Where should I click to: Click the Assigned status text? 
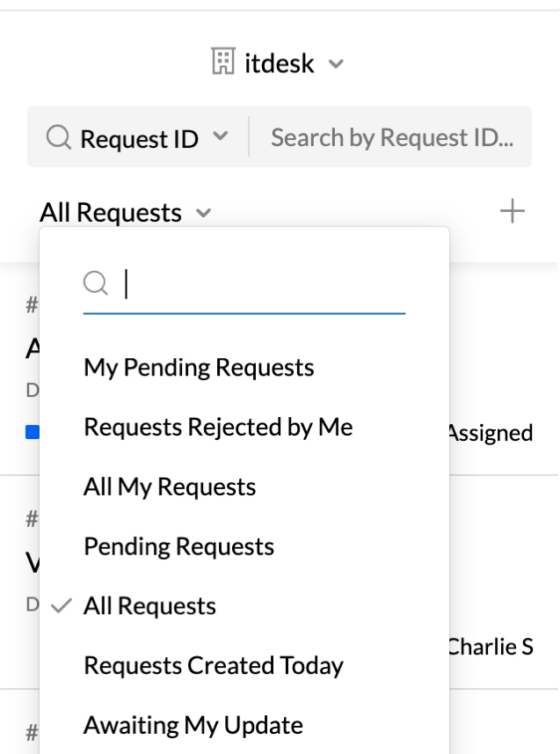click(x=491, y=433)
